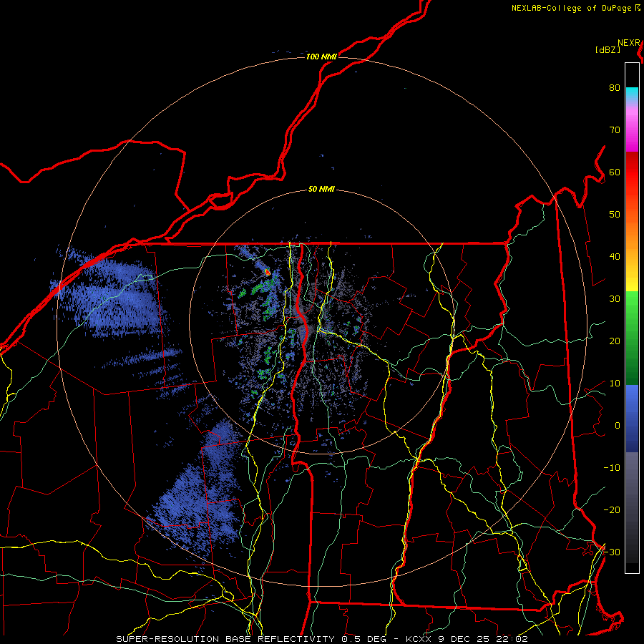Click the yellow segment of the colorbar
The width and height of the screenshot is (644, 644).
coord(632,281)
